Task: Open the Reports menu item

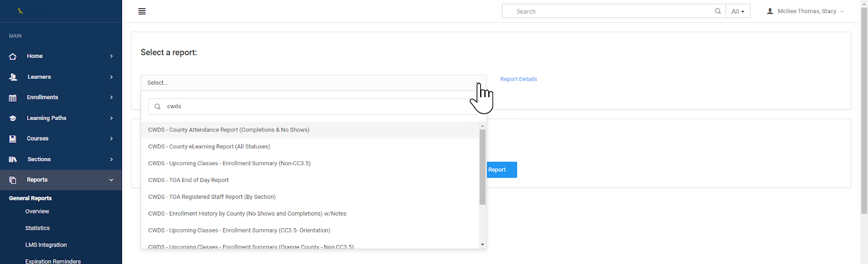Action: [x=61, y=180]
